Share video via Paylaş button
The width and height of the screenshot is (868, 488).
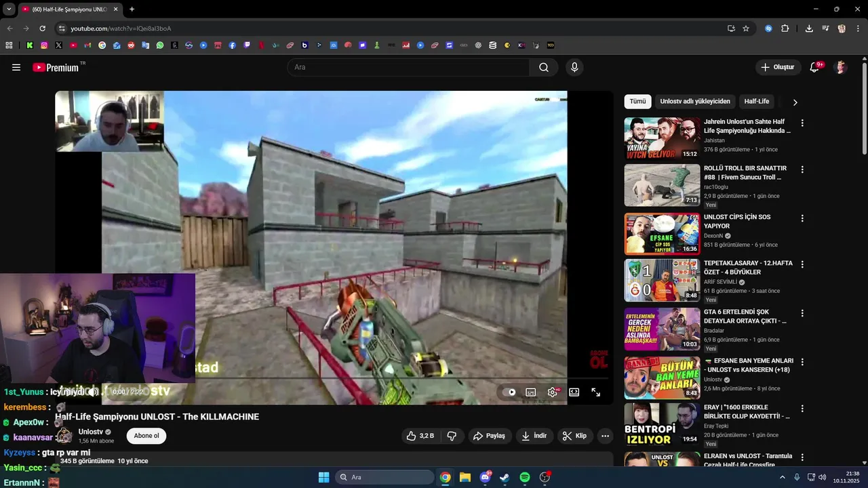489,436
